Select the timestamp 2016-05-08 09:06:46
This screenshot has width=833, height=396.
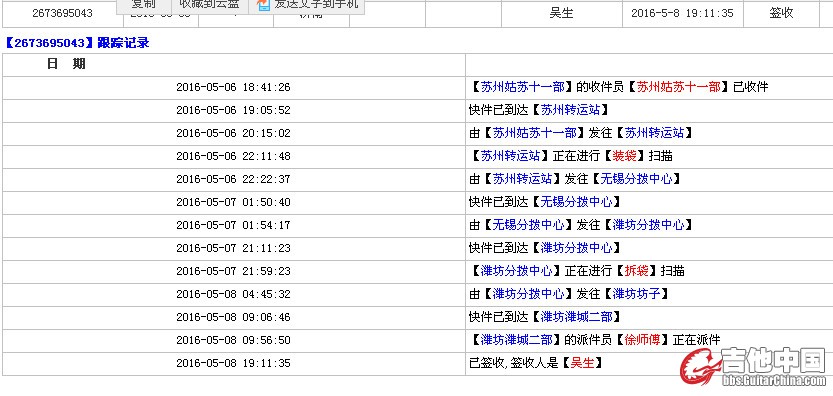coord(233,317)
